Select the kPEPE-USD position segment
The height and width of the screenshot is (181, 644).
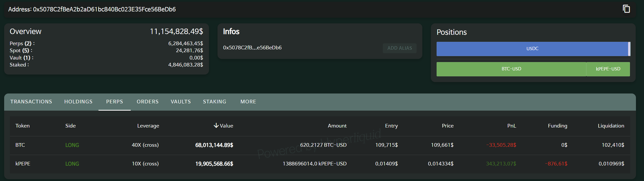pos(608,69)
